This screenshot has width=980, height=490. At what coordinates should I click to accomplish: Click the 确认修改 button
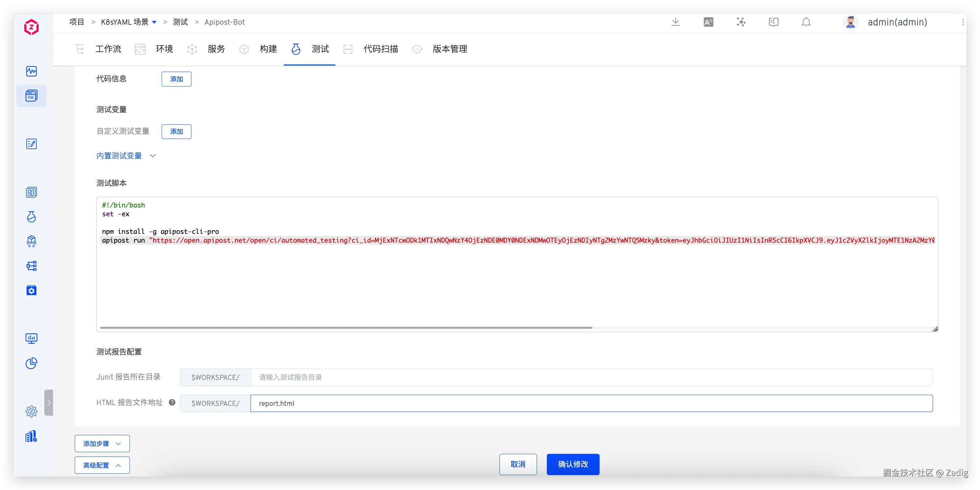click(x=573, y=464)
